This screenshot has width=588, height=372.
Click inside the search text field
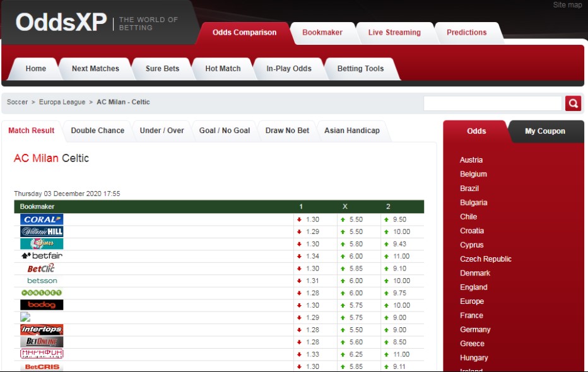coord(493,103)
